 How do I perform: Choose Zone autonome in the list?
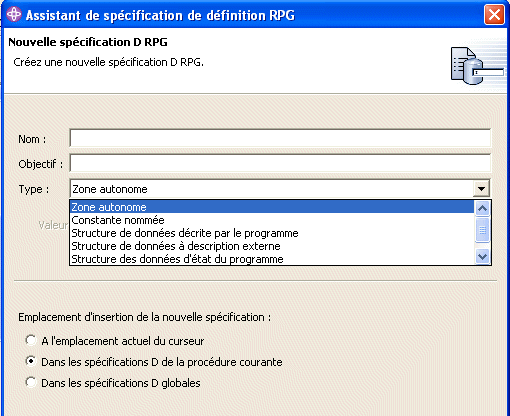coord(272,207)
